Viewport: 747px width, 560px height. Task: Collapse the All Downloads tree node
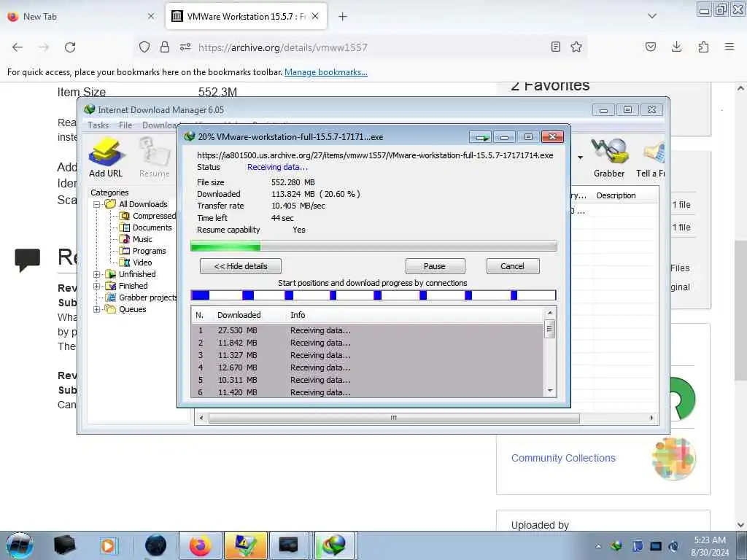click(97, 204)
